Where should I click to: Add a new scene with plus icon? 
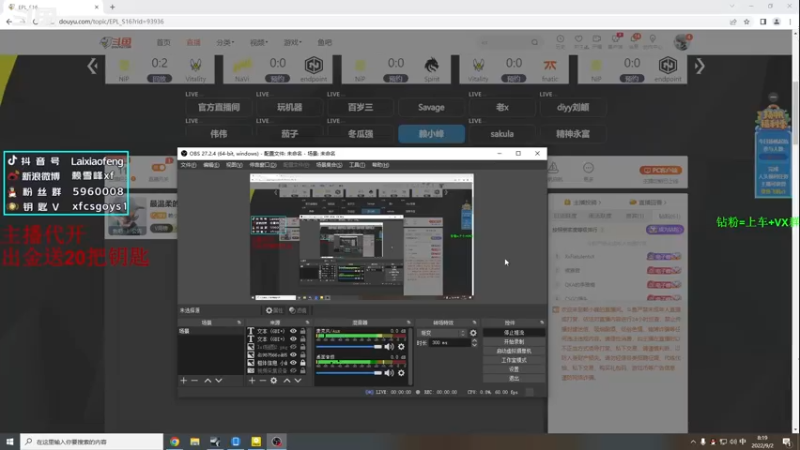tap(184, 381)
